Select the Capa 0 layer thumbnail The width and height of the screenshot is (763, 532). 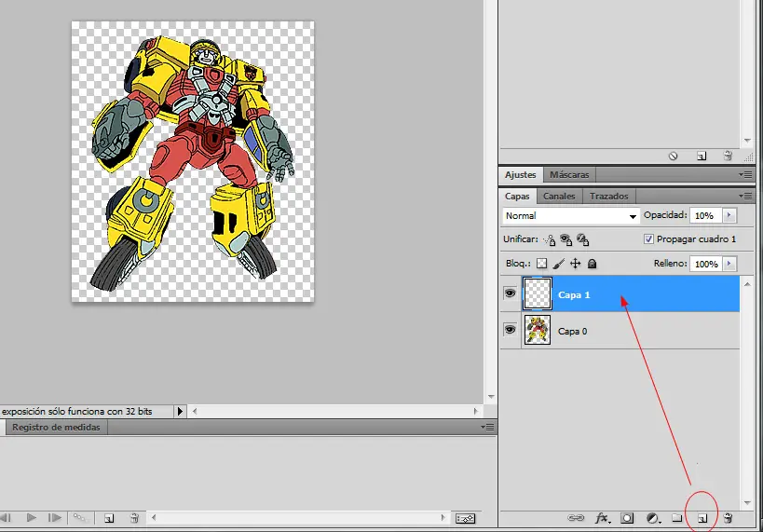538,330
